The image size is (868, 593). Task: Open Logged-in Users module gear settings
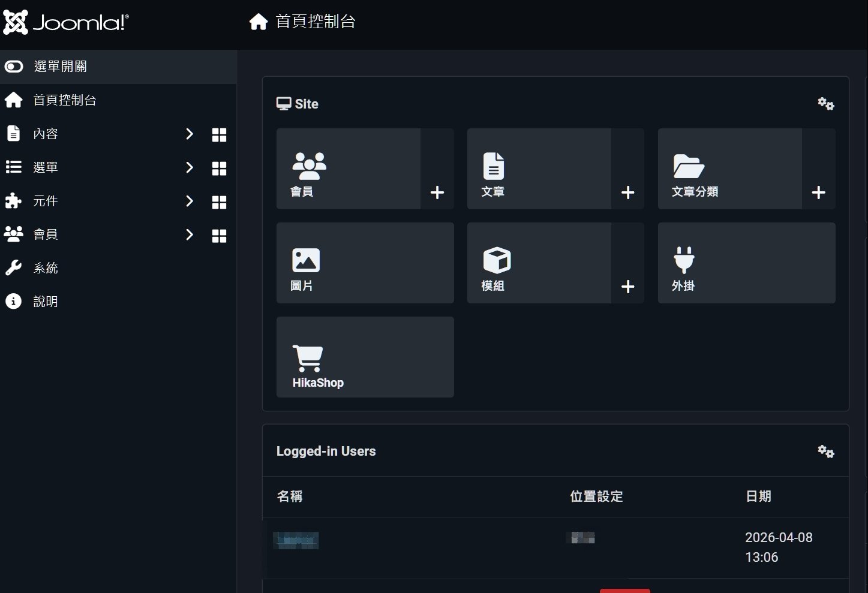(x=826, y=451)
